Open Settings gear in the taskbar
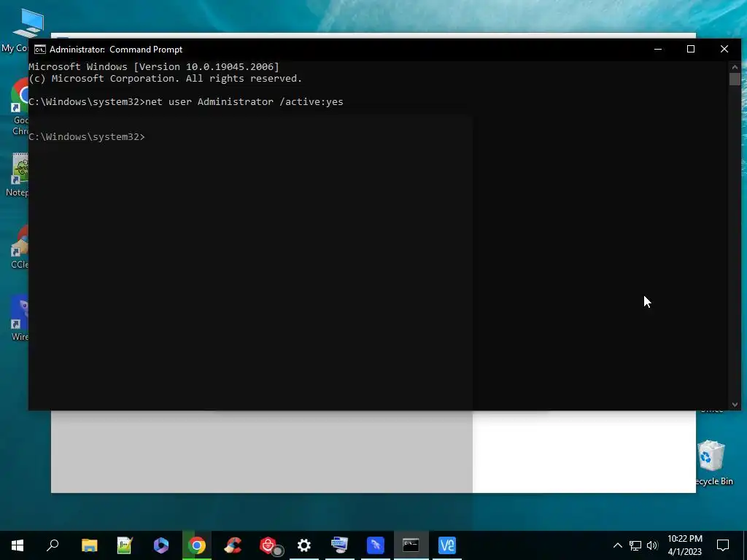747x560 pixels. [x=304, y=545]
